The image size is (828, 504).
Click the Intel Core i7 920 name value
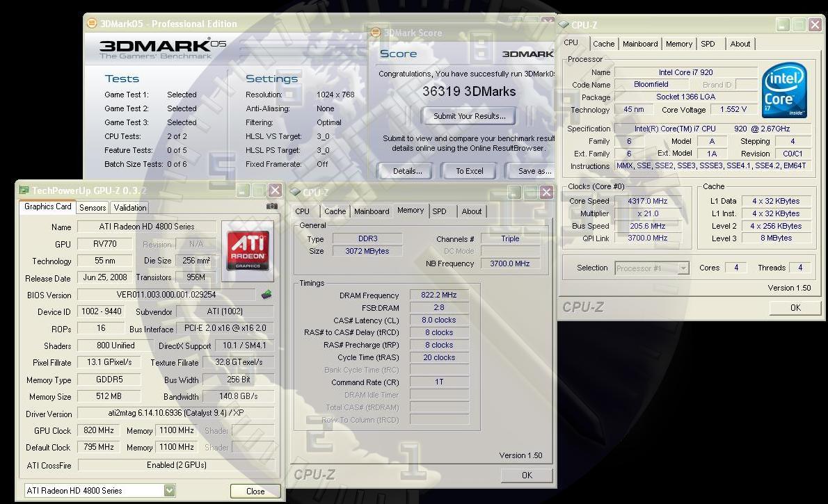685,72
